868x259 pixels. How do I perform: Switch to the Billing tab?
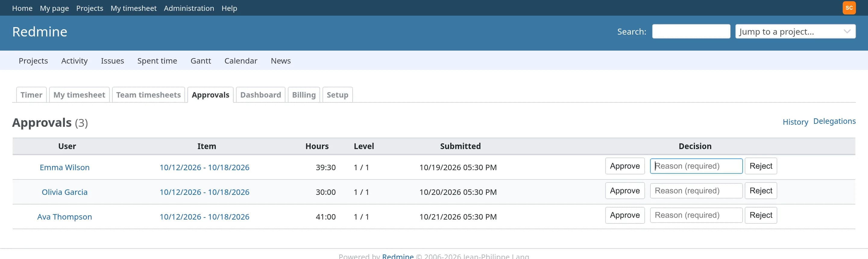click(x=304, y=95)
